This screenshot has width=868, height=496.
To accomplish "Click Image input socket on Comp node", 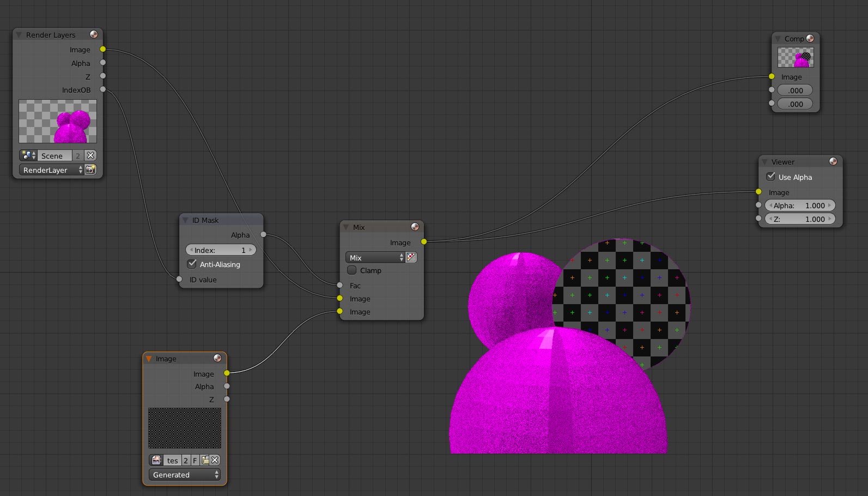I will tap(772, 76).
